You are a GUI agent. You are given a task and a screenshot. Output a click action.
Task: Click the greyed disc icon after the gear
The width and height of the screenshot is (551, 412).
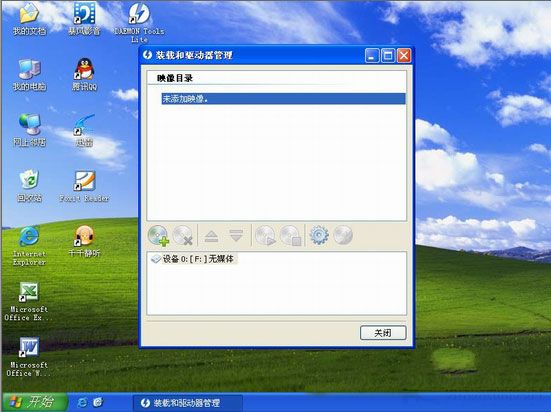point(343,235)
